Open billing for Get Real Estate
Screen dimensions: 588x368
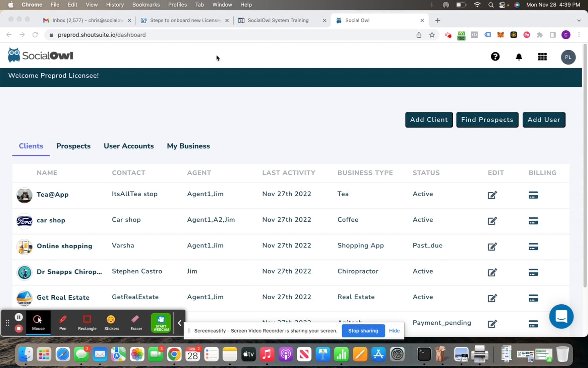click(x=533, y=298)
